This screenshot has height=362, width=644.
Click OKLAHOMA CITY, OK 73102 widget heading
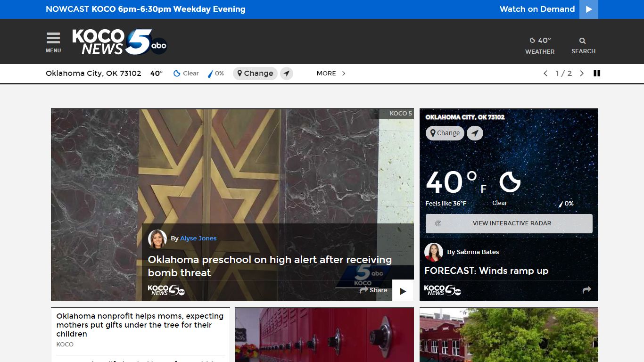[465, 117]
